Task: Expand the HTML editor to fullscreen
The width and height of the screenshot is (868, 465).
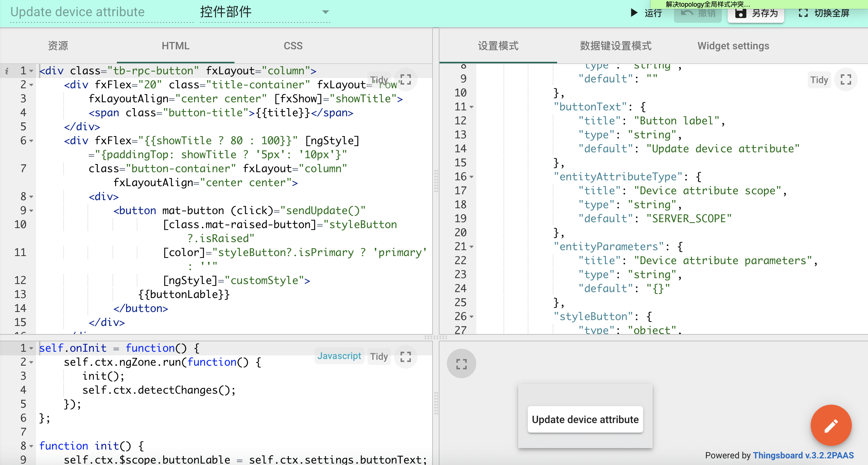Action: pos(405,79)
